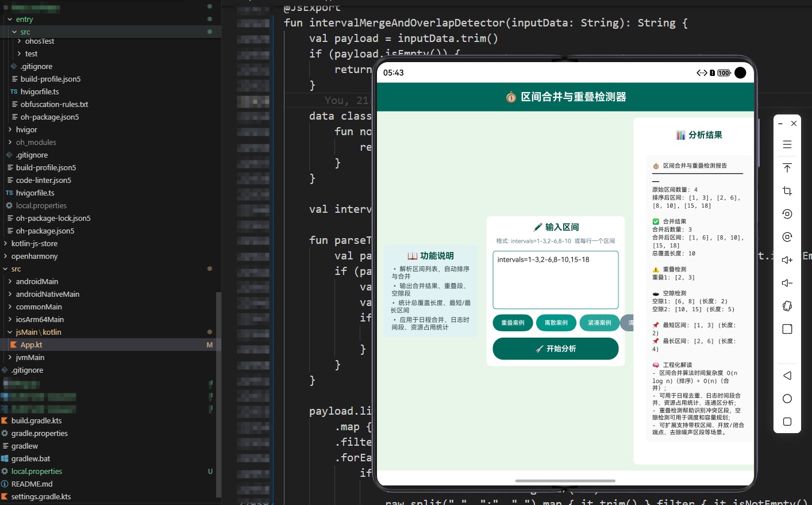
Task: Click the 功能说明 section heading
Action: tap(437, 256)
